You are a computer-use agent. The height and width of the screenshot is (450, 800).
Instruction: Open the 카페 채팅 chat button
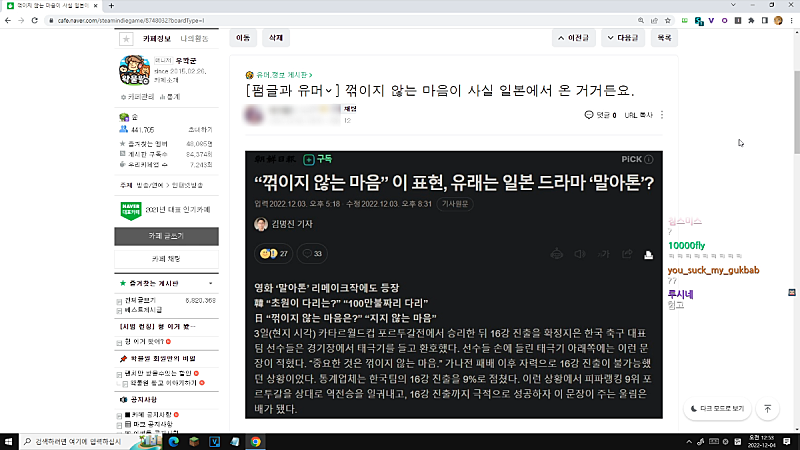[166, 259]
